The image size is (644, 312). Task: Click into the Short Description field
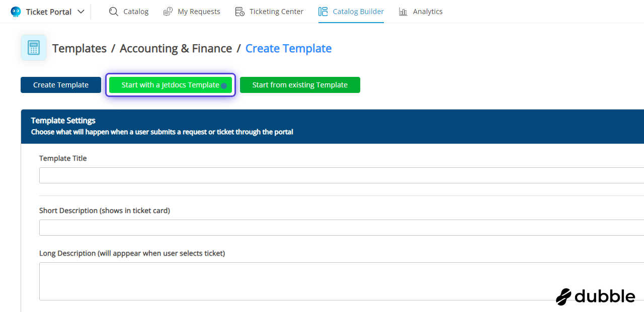tap(342, 228)
